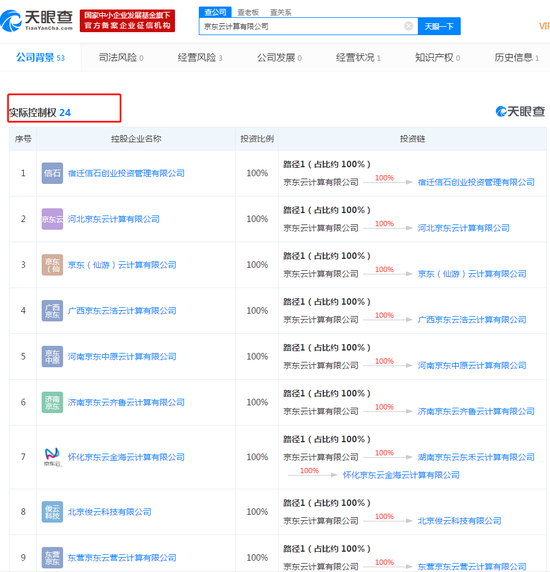Open the 知识产权 tab
The width and height of the screenshot is (550, 572).
[437, 58]
